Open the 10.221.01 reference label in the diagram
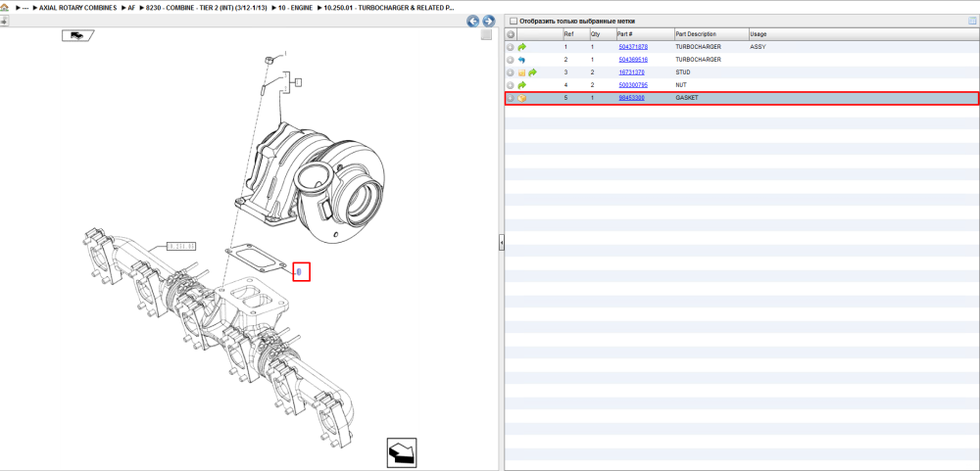Viewport: 980px width, 471px height. tap(181, 246)
